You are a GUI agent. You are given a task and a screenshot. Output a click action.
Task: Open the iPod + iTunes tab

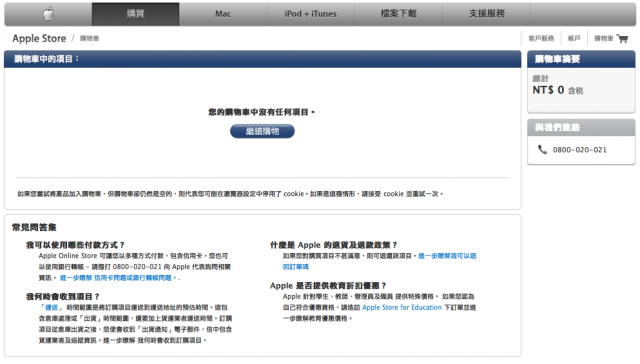click(x=311, y=14)
